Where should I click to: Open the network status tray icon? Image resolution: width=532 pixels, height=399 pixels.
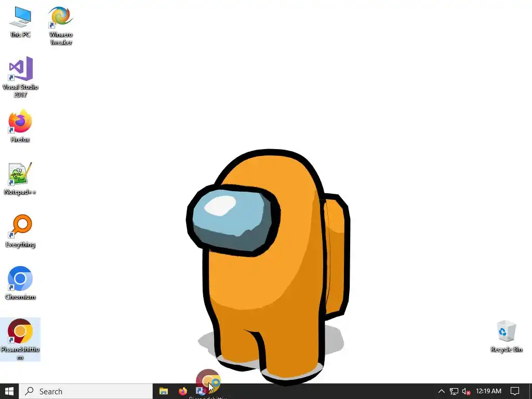454,391
